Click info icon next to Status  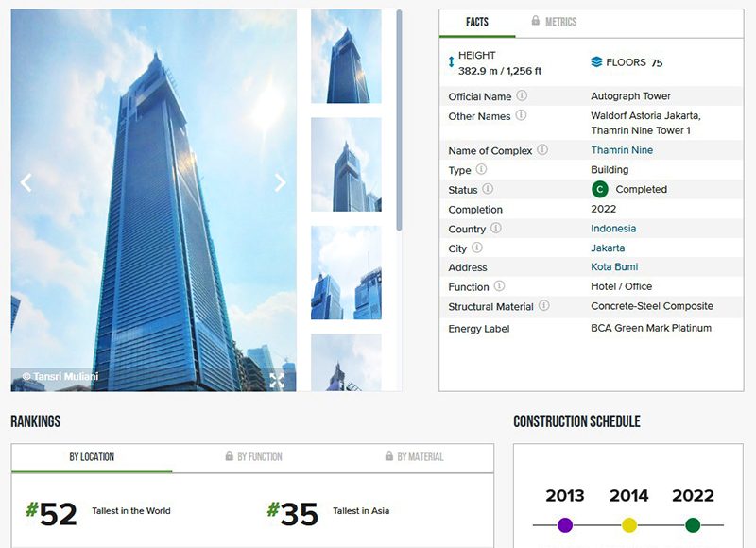pos(488,189)
